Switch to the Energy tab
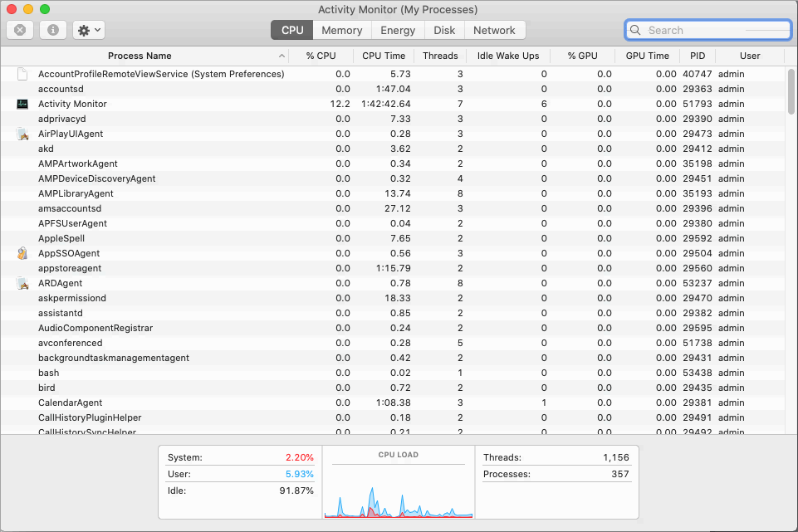 398,30
